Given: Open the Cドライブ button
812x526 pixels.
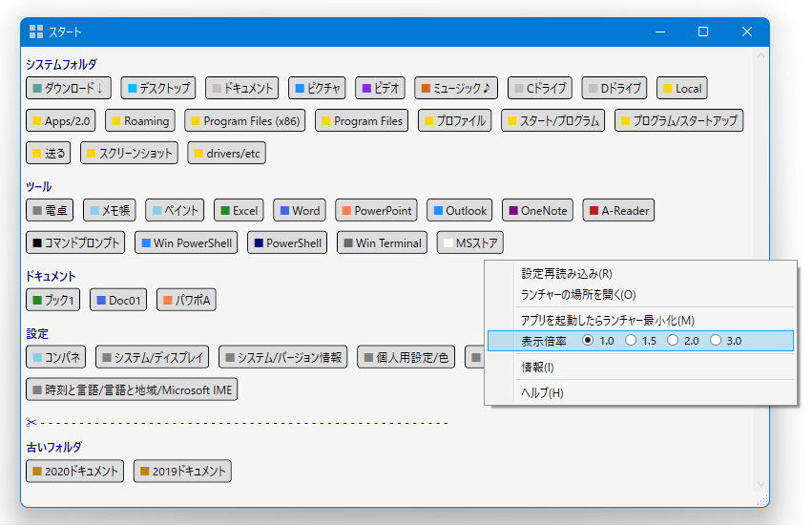Looking at the screenshot, I should [x=540, y=88].
